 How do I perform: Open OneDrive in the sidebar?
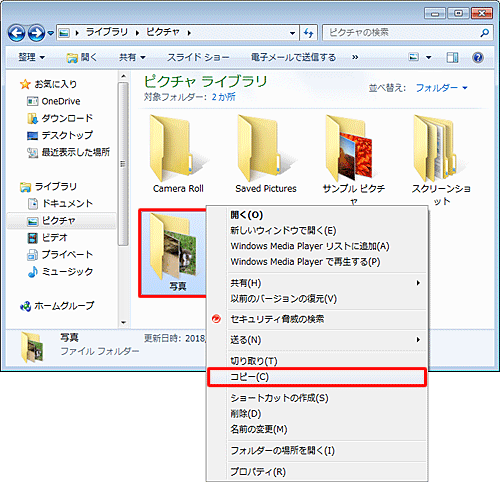[x=53, y=101]
